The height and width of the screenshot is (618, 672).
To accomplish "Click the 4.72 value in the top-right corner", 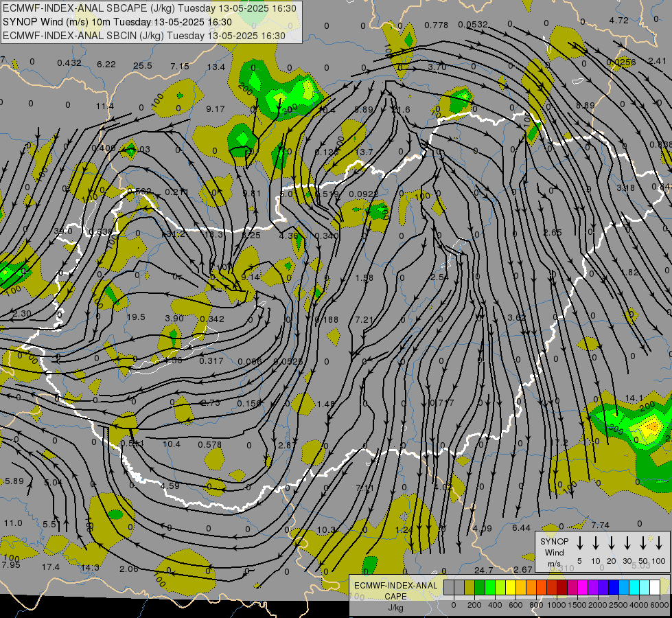I will tap(619, 20).
